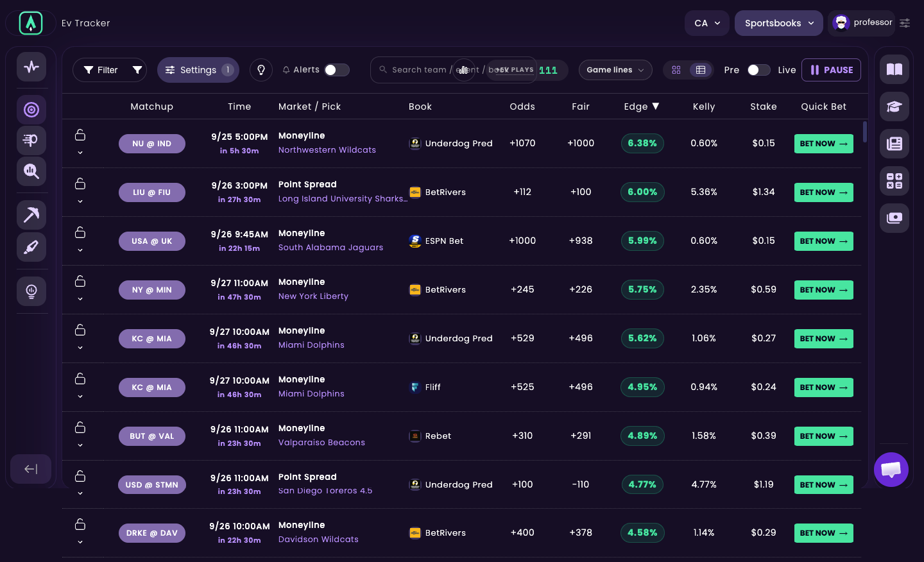Open the sliders preferences icon near professor

(905, 23)
